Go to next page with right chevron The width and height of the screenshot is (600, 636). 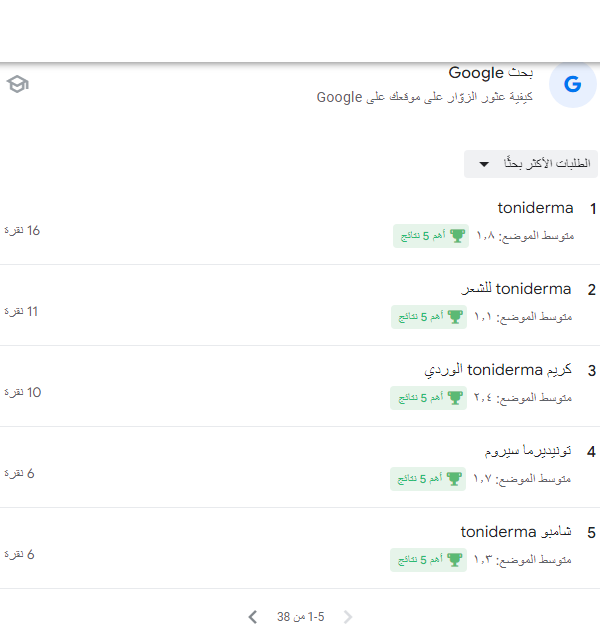click(x=348, y=617)
